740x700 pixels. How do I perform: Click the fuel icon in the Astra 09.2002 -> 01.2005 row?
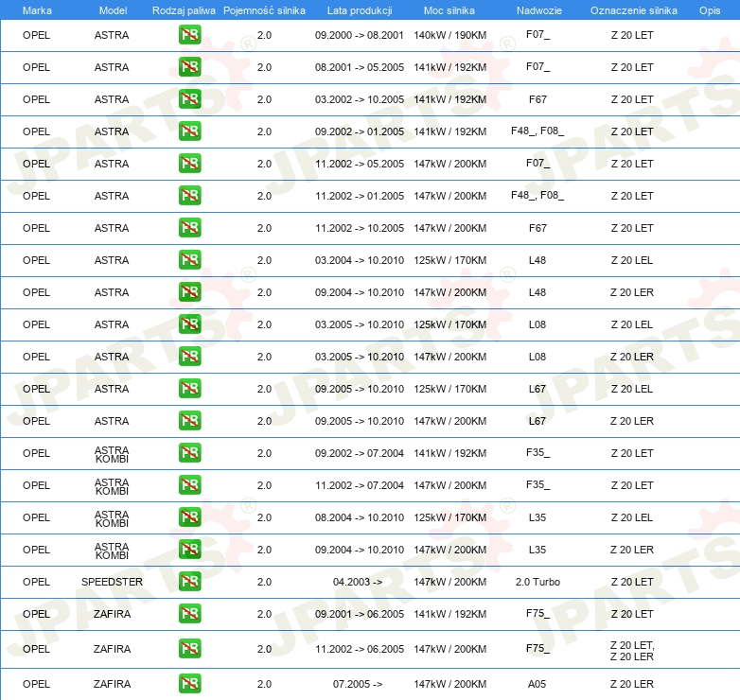[189, 131]
